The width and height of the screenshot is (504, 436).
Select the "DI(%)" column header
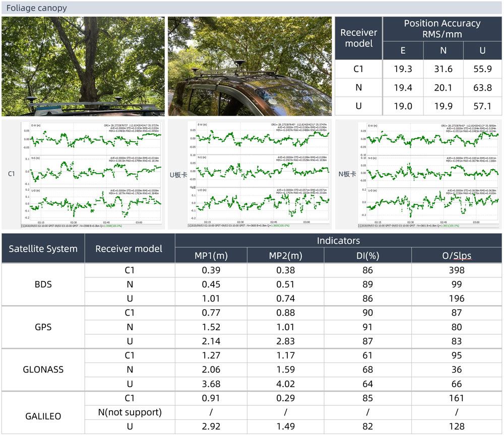tap(367, 256)
